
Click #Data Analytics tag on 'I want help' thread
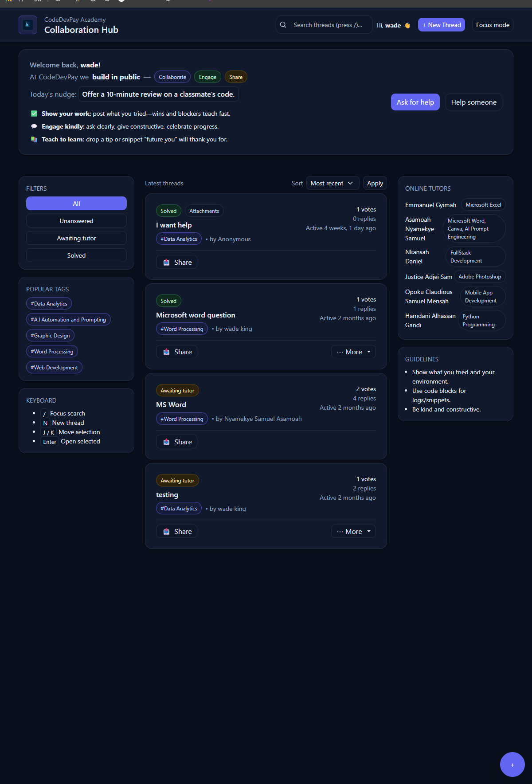pyautogui.click(x=179, y=239)
